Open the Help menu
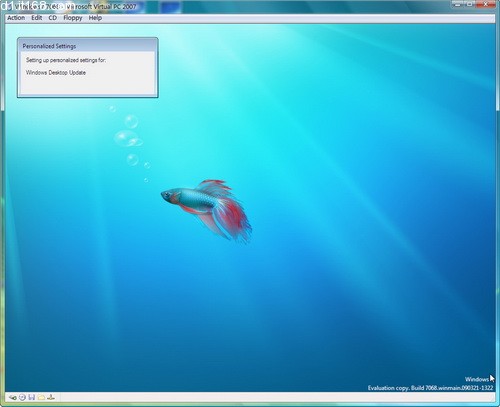This screenshot has height=407, width=500. coord(95,18)
